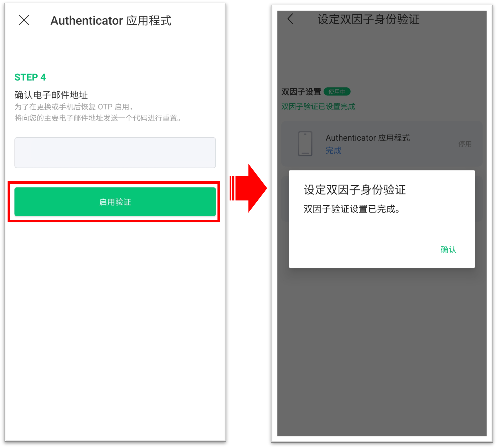Click the Authenticator 应用程式 left header title

click(111, 20)
